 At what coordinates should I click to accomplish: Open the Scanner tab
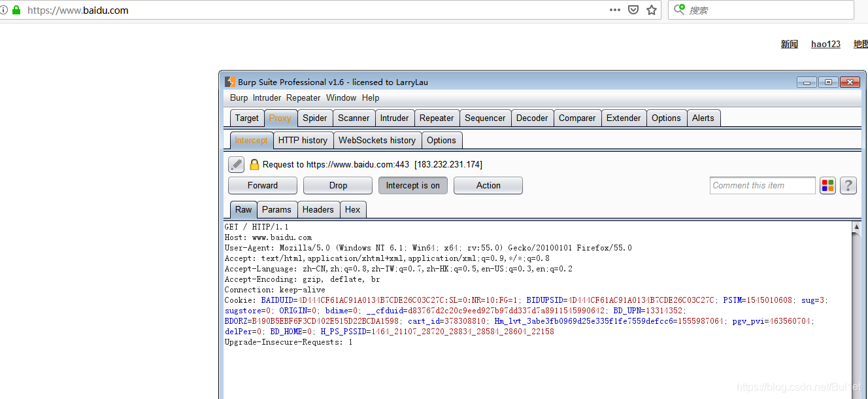tap(354, 118)
